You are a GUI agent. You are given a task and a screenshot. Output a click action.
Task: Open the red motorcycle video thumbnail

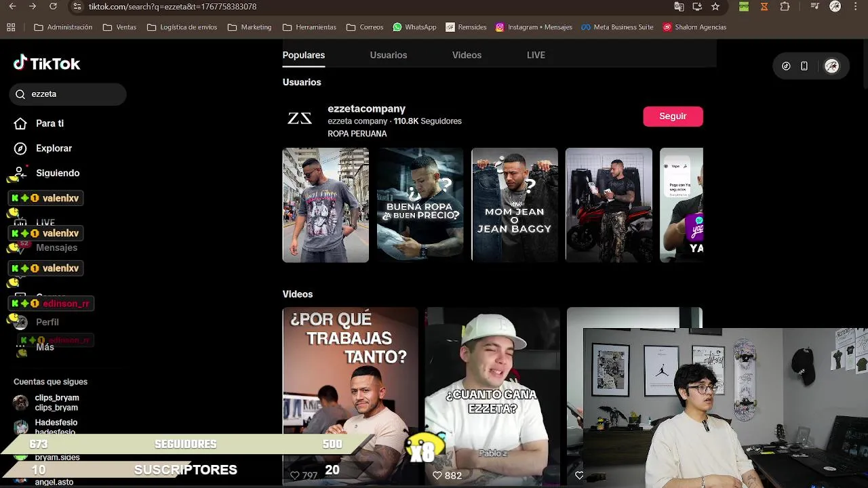click(x=609, y=205)
